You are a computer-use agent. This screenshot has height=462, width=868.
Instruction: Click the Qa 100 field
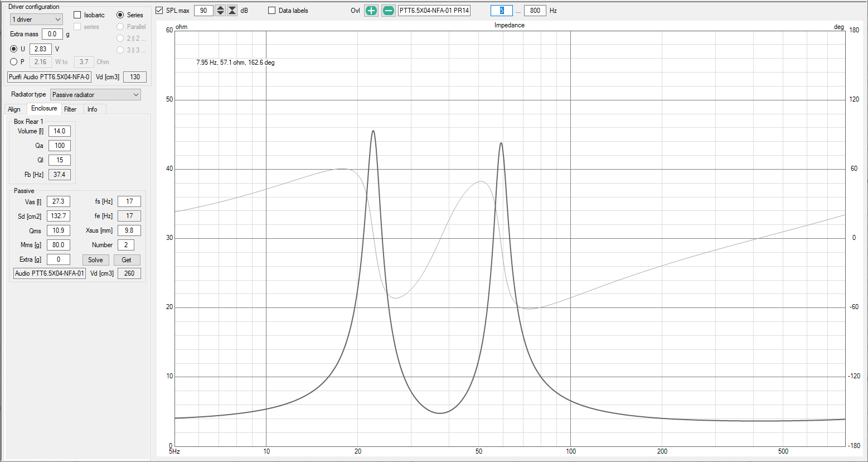[60, 146]
